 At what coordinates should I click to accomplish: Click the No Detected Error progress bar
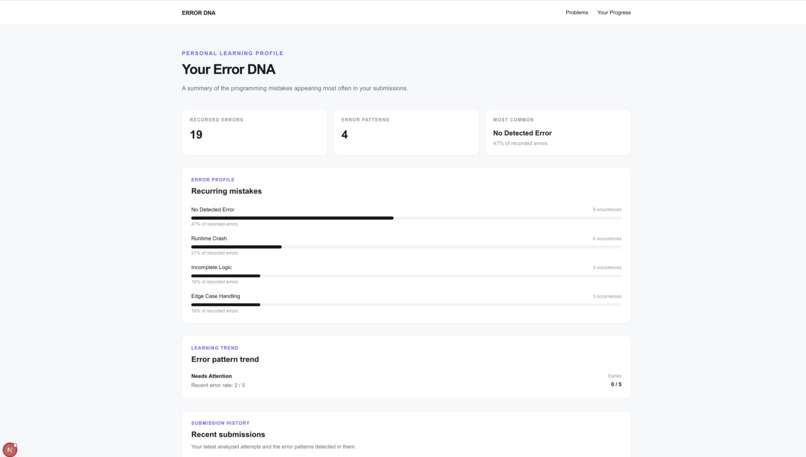click(406, 218)
